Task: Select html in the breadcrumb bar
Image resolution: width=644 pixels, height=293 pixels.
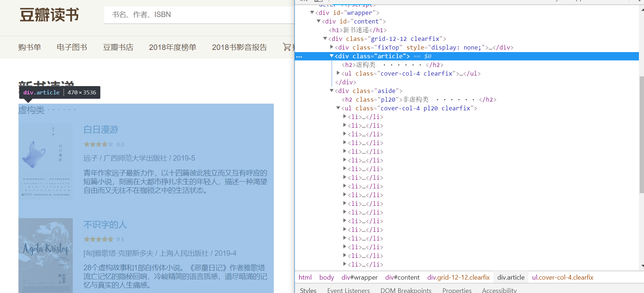Action: point(305,277)
